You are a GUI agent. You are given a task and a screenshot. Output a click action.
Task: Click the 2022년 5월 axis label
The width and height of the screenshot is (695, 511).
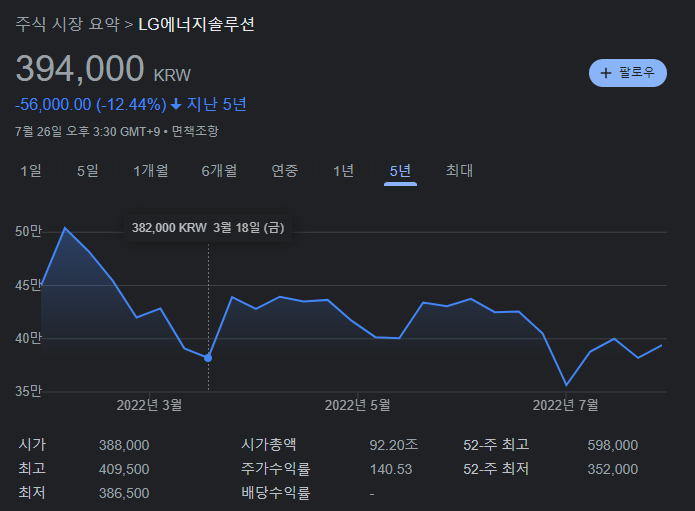pyautogui.click(x=357, y=405)
